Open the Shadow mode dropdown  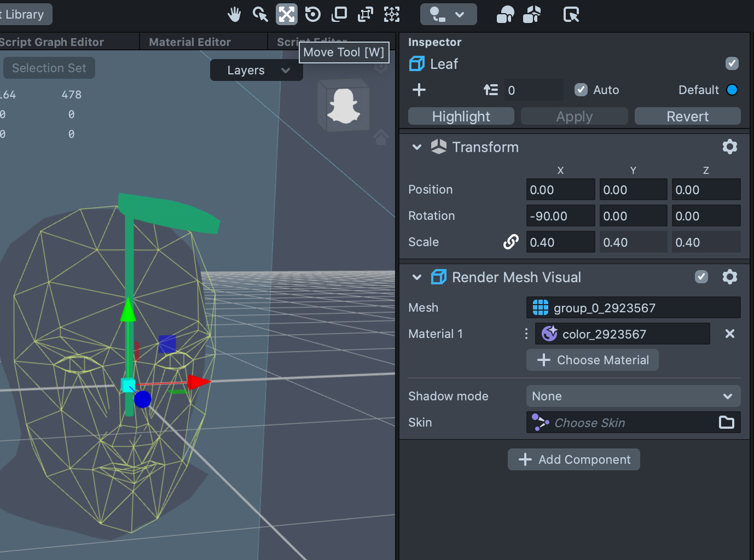tap(633, 396)
